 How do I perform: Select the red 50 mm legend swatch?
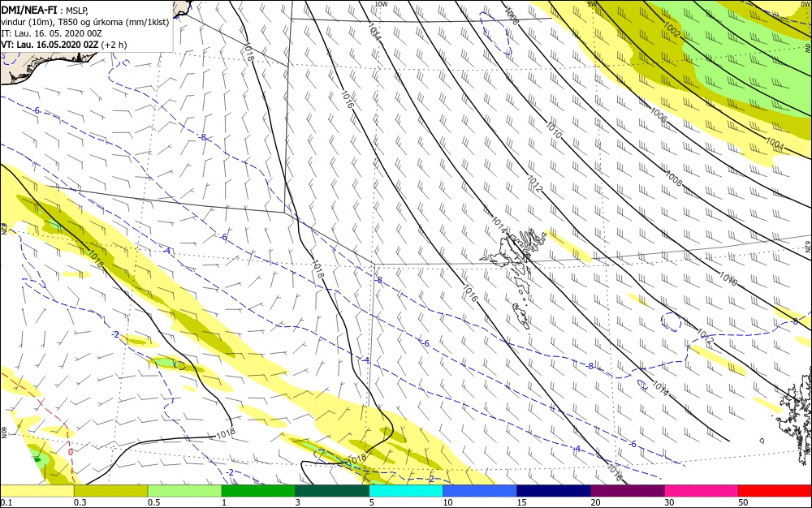[775, 491]
